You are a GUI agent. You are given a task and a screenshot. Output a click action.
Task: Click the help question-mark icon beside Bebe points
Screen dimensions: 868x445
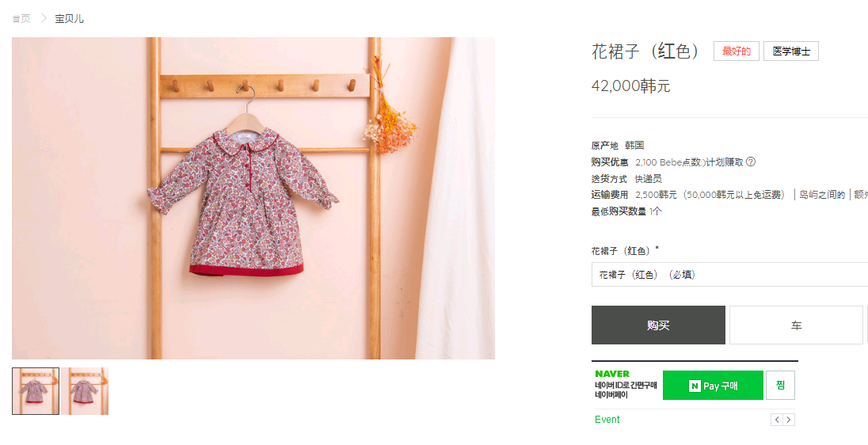pyautogui.click(x=751, y=162)
